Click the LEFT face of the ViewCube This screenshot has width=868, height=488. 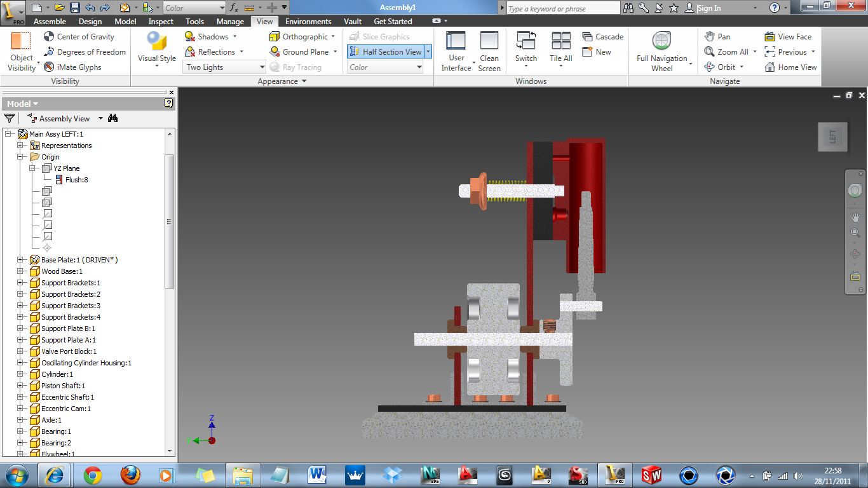pyautogui.click(x=832, y=137)
